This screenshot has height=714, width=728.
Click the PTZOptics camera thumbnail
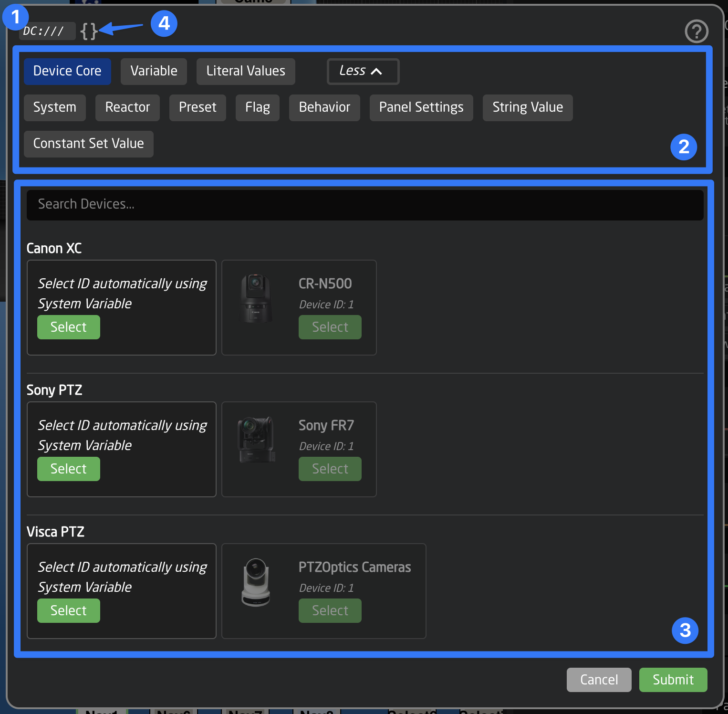[256, 582]
